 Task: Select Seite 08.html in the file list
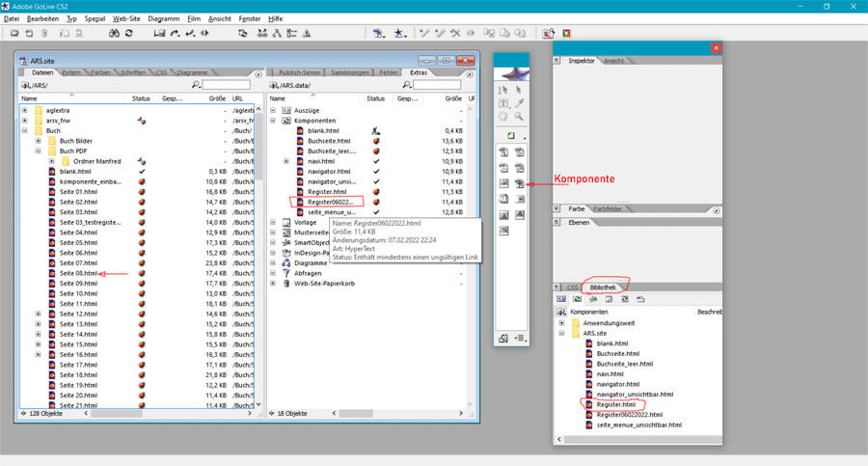pos(78,273)
